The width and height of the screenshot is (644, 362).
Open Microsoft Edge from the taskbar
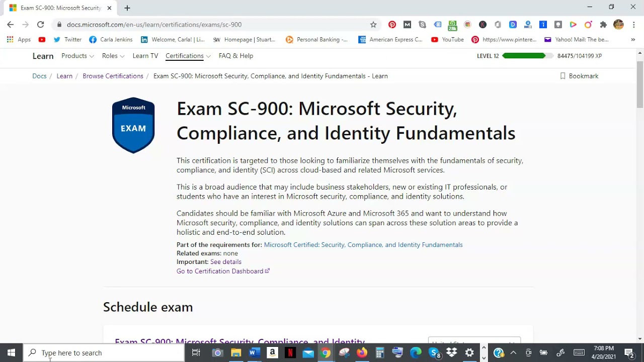click(416, 353)
